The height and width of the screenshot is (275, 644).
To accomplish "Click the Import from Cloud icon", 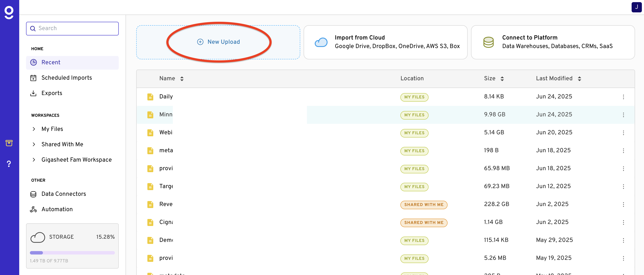I will click(321, 42).
